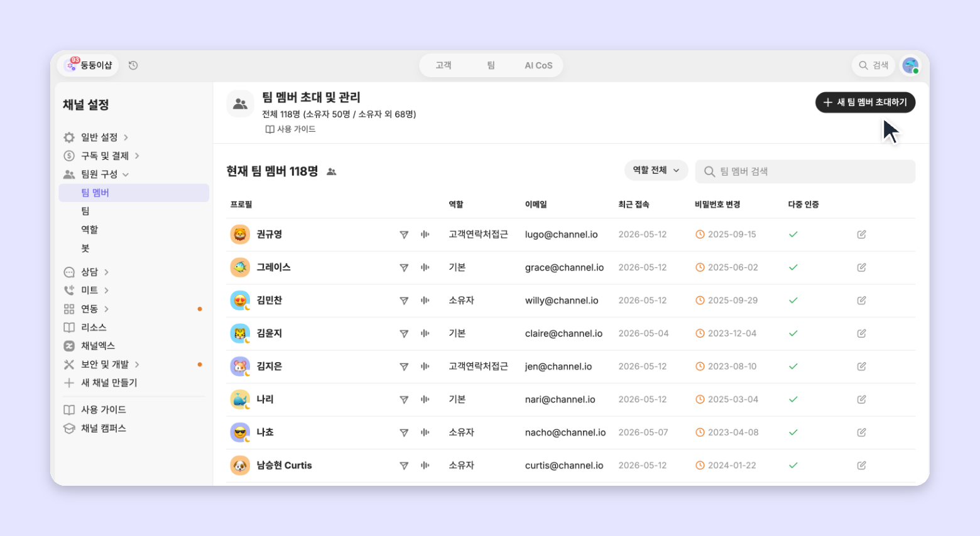
Task: Click the 검색 button in top bar
Action: [x=873, y=65]
